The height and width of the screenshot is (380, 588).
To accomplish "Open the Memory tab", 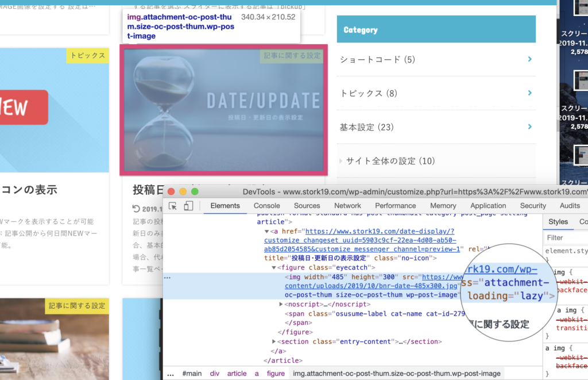I will (443, 206).
